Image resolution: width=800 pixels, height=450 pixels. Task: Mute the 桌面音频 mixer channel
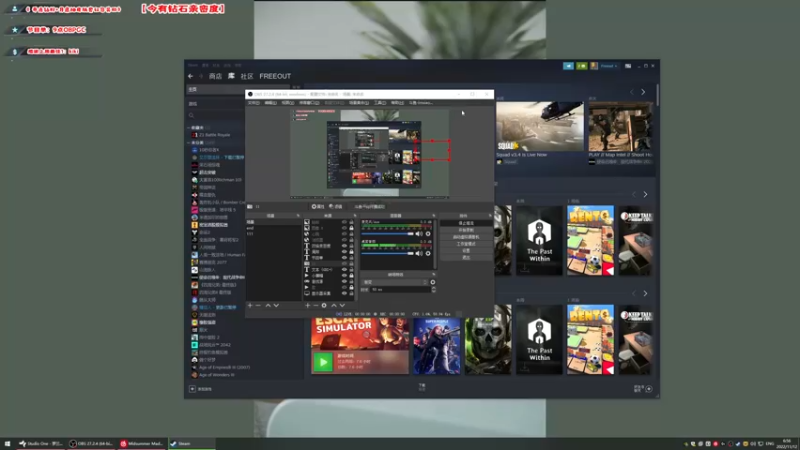[x=419, y=253]
